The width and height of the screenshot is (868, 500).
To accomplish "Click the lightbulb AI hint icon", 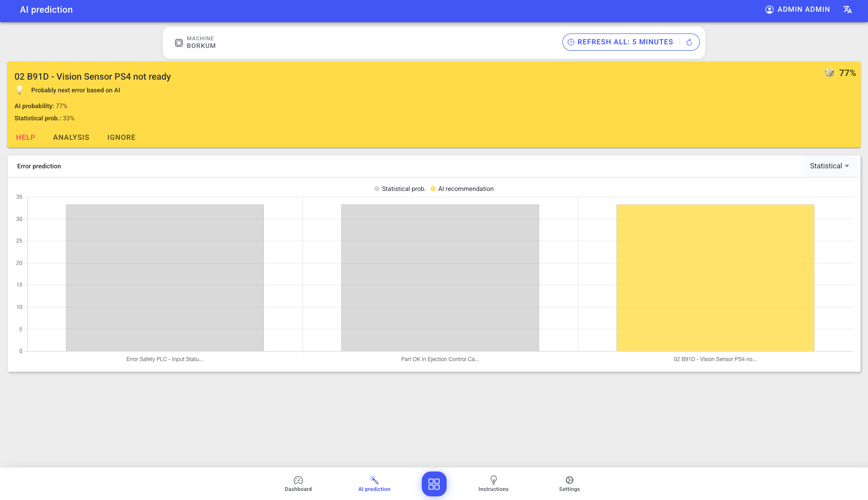I will click(x=19, y=90).
